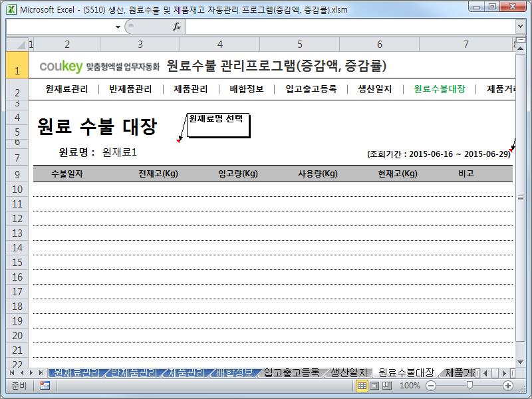Go to last sheet tab arrow
532x399 pixels.
[x=41, y=373]
